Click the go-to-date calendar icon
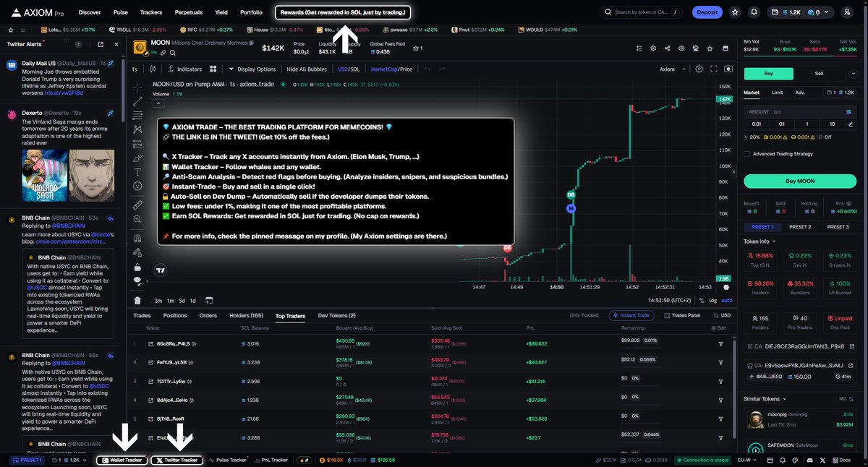This screenshot has width=868, height=467. point(209,300)
